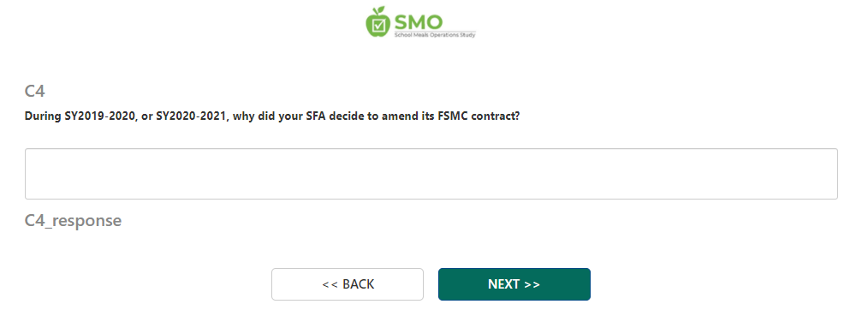The width and height of the screenshot is (868, 310).
Task: Click the word SY2020-2021 in the question
Action: coord(190,116)
